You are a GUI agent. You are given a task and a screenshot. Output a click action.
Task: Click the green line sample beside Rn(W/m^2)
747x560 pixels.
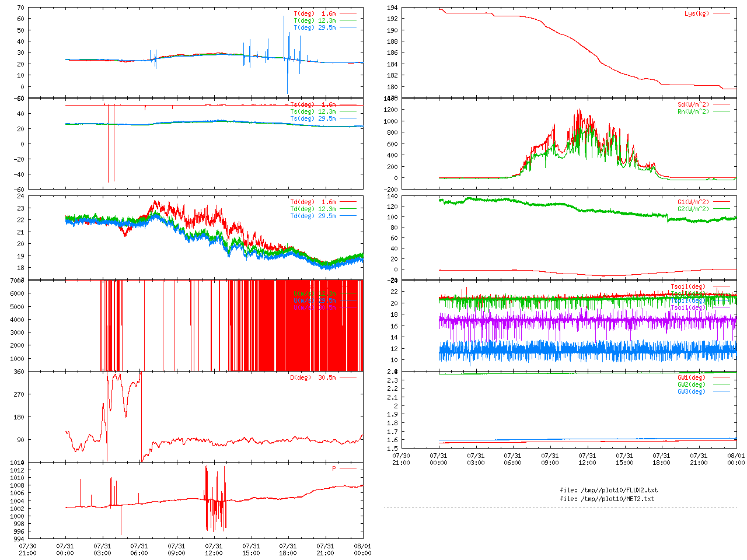(x=721, y=111)
